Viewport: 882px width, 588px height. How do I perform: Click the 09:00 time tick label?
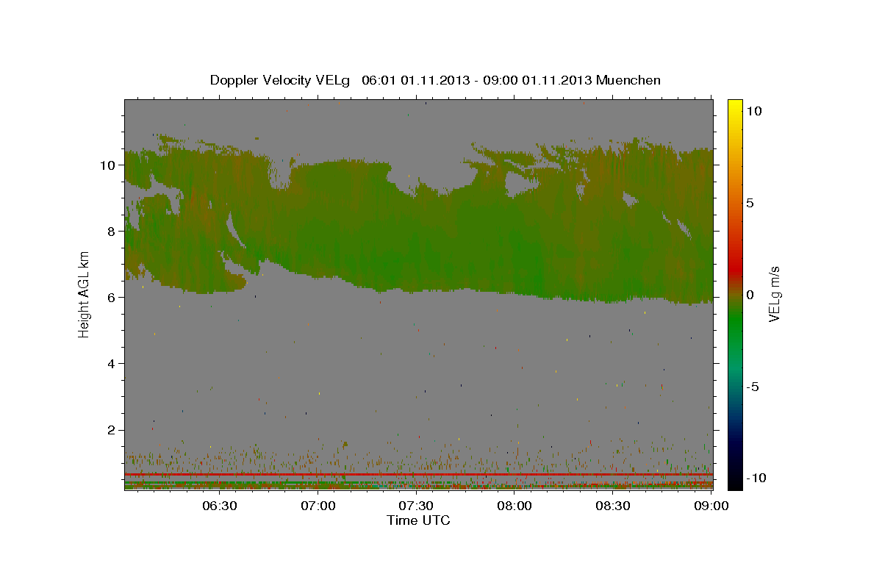(710, 506)
